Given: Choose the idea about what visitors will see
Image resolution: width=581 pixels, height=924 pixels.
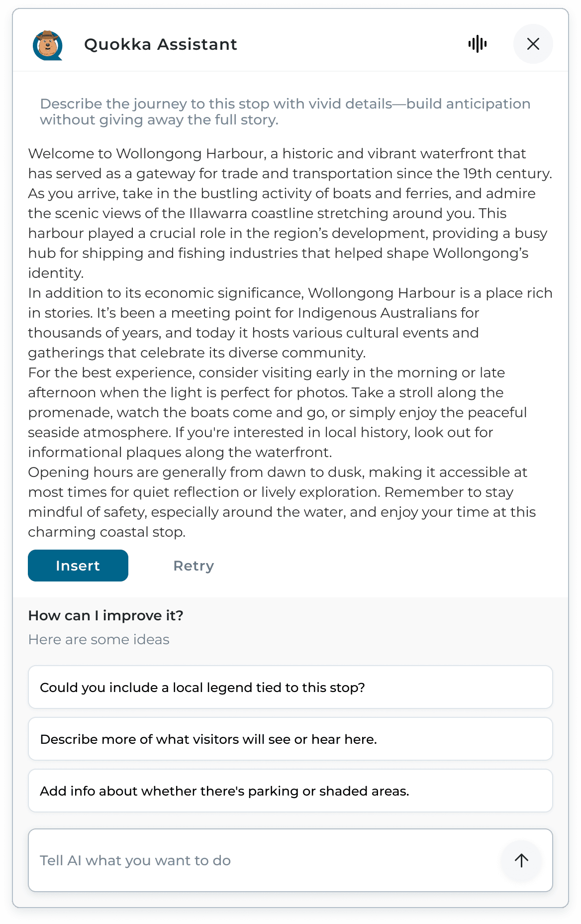Looking at the screenshot, I should (x=290, y=739).
